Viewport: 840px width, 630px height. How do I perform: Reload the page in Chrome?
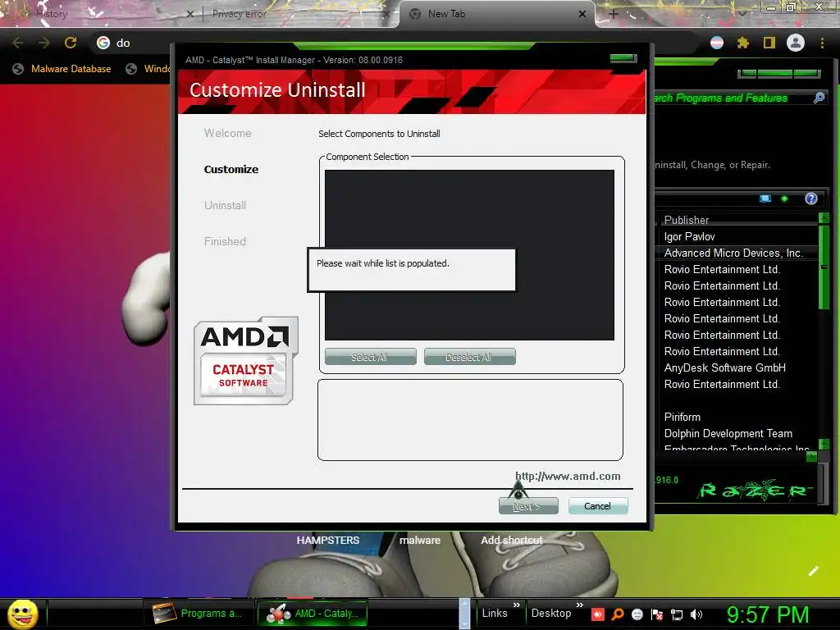tap(71, 43)
